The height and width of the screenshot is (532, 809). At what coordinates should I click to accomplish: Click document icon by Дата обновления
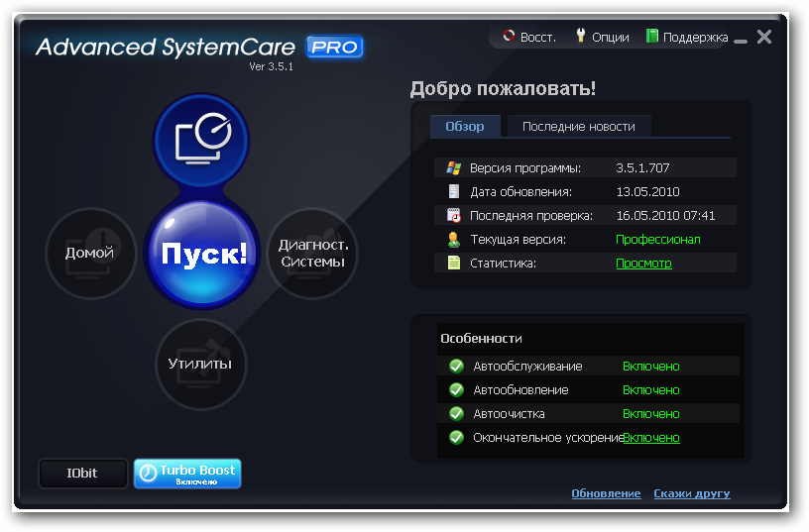click(x=453, y=192)
